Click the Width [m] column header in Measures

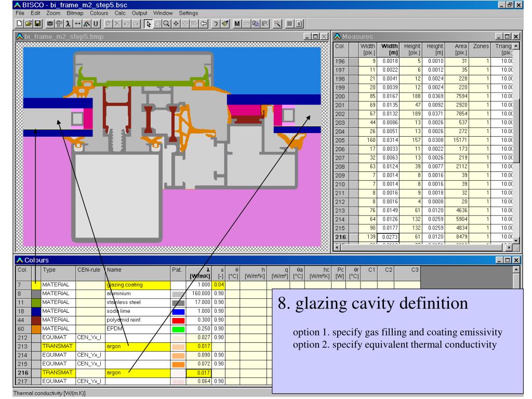point(389,49)
